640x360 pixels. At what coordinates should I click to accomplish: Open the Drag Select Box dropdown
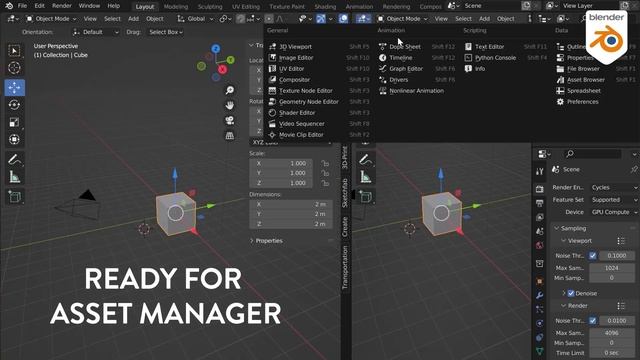coord(166,32)
